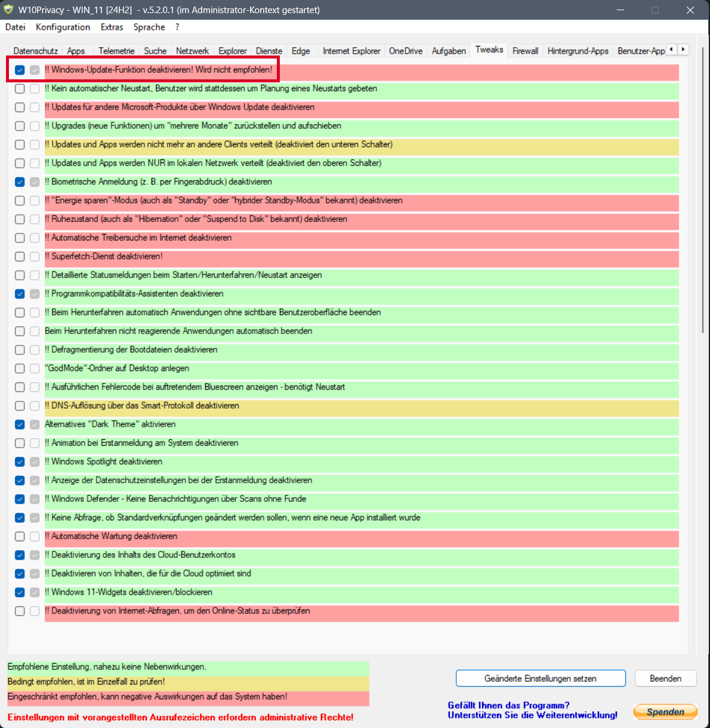
Task: Check Updates für andere Microsoft-Produkte deaktivieren
Action: [20, 107]
